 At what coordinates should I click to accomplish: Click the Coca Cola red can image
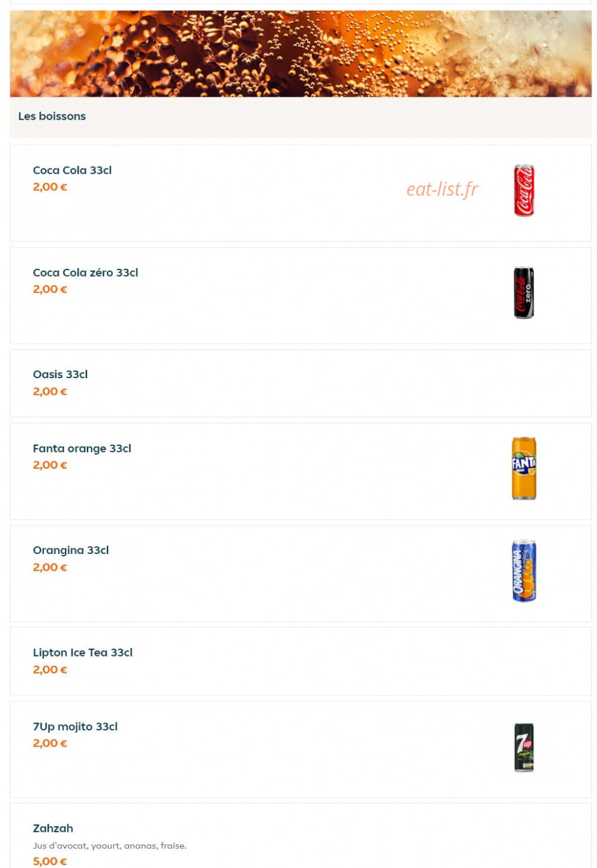524,190
